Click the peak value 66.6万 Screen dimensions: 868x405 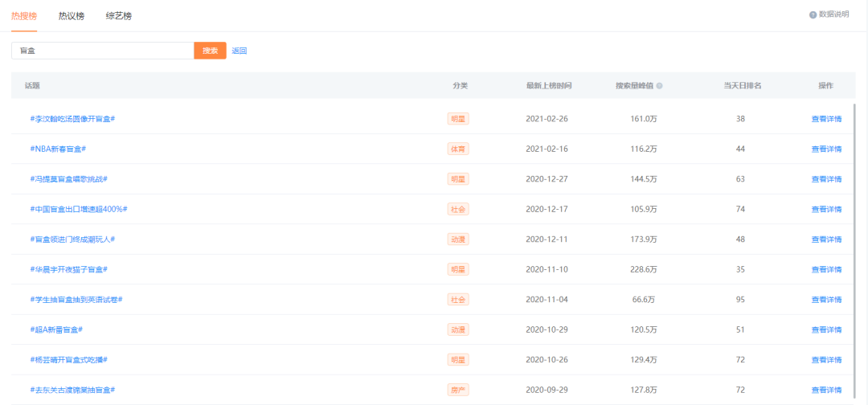(x=644, y=299)
